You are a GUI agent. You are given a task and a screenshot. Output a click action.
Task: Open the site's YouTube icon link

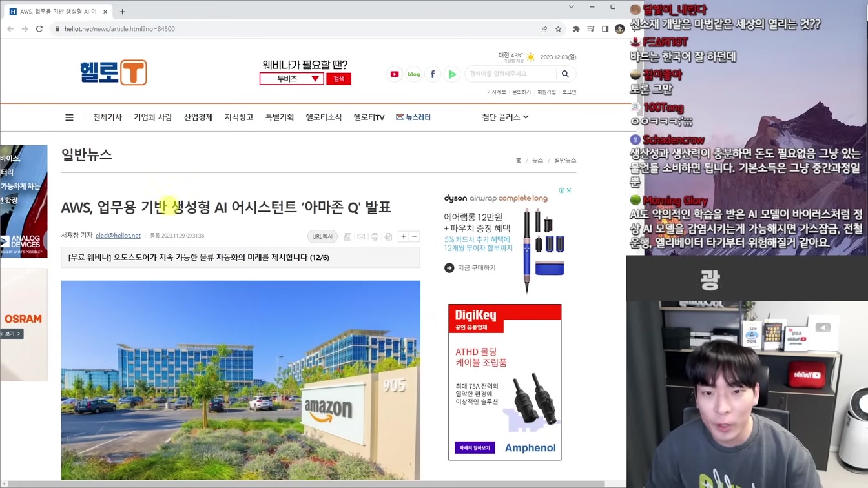395,74
